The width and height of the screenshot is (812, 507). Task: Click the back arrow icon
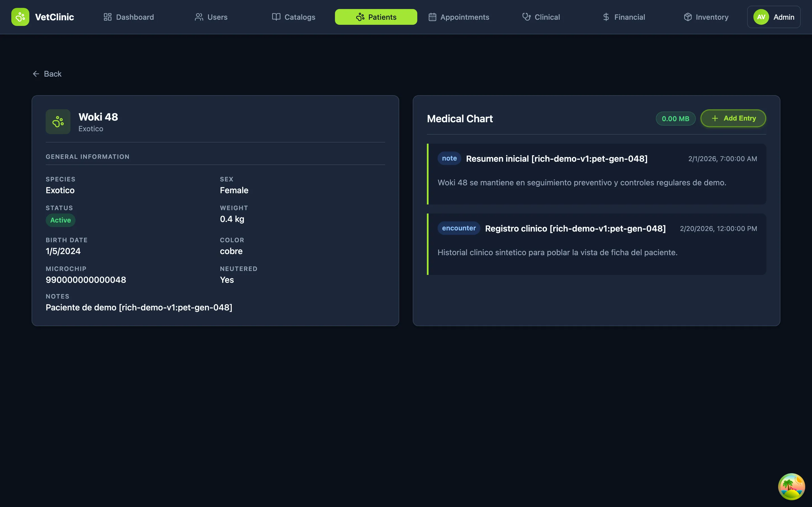tap(36, 74)
